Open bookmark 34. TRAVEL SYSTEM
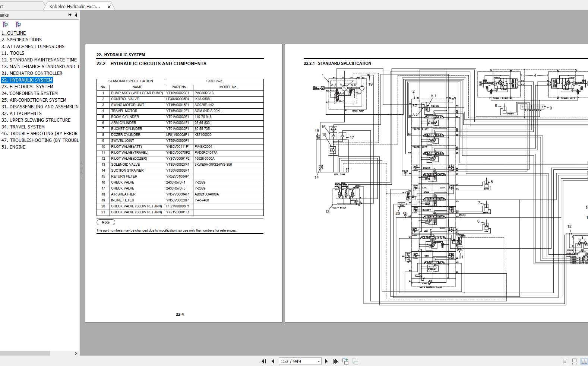The image size is (588, 366). (x=23, y=127)
